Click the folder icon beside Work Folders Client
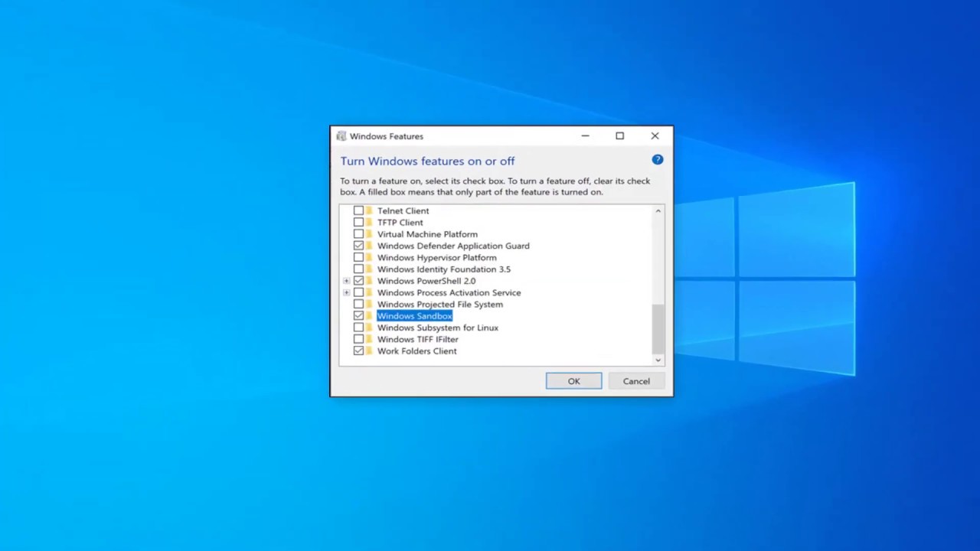Screen dimensions: 980x551 click(x=369, y=351)
